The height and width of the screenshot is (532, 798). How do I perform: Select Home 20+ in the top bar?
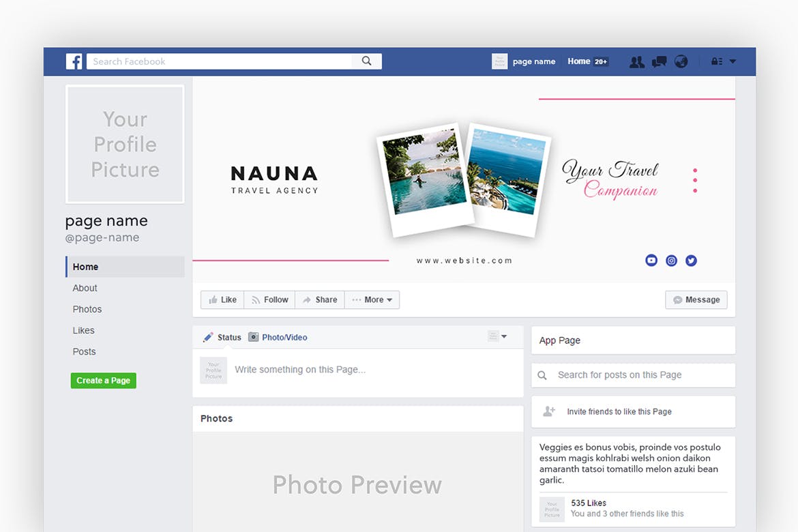pyautogui.click(x=587, y=61)
